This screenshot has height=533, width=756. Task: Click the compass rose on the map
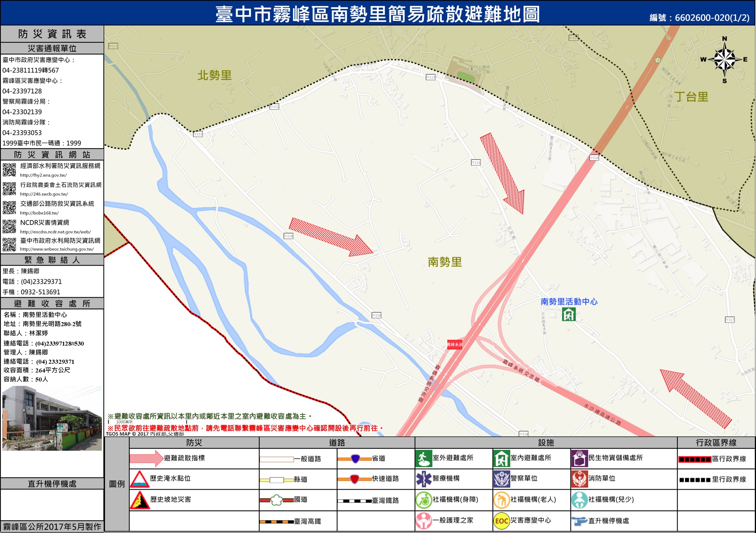(724, 60)
